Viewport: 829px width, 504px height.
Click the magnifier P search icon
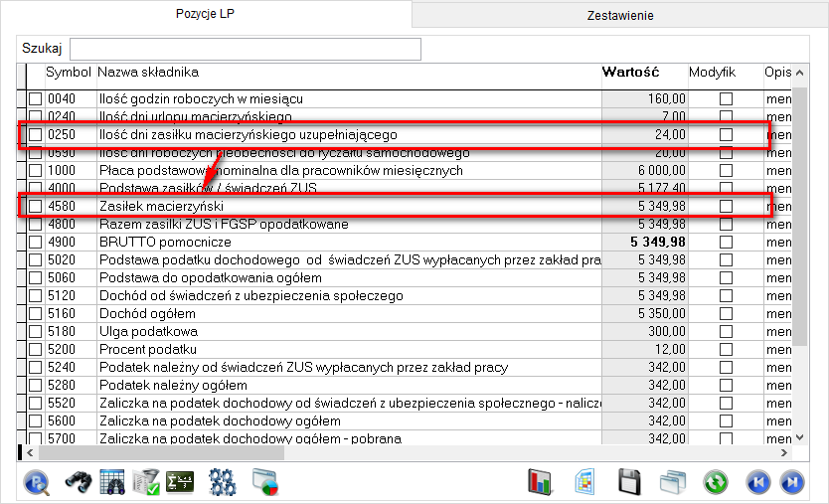click(x=36, y=482)
